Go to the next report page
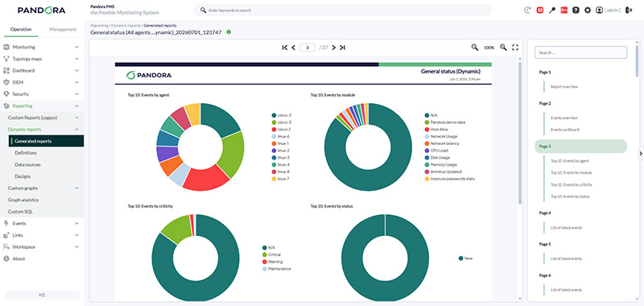The image size is (644, 306). coord(333,48)
